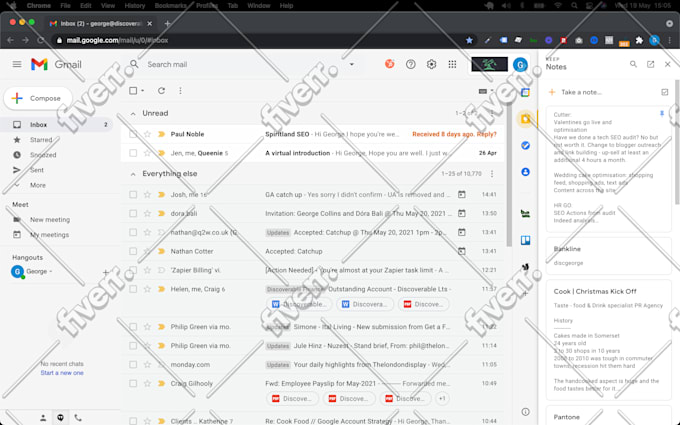Viewport: 680px width, 425px height.
Task: Click the Start a new one chat link
Action: [62, 373]
